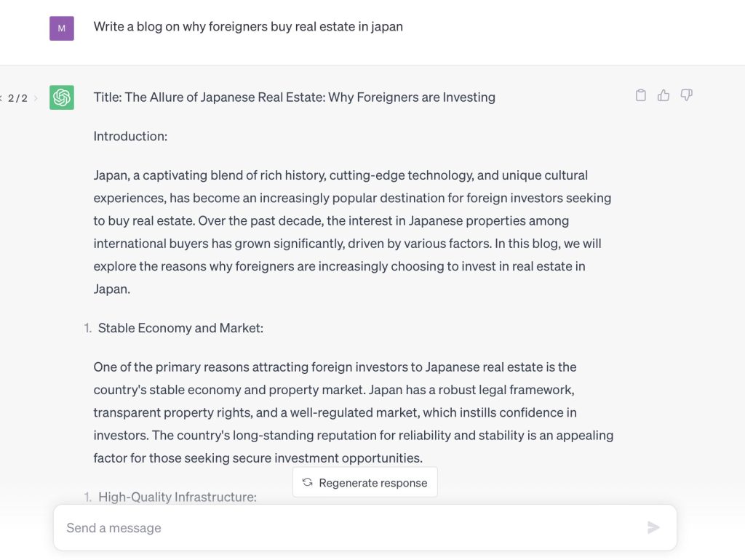Click the High-Quality Infrastructure heading
The height and width of the screenshot is (560, 745).
[x=178, y=497]
